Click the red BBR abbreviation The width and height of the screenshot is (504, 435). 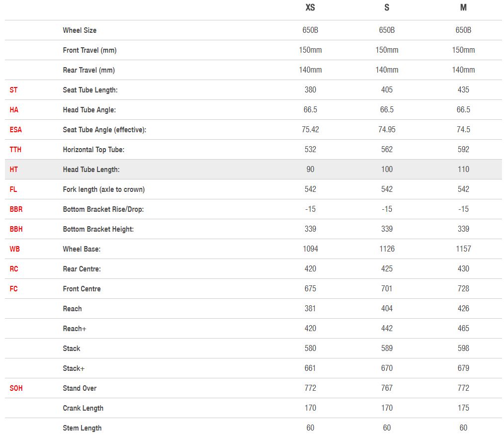[x=16, y=209]
